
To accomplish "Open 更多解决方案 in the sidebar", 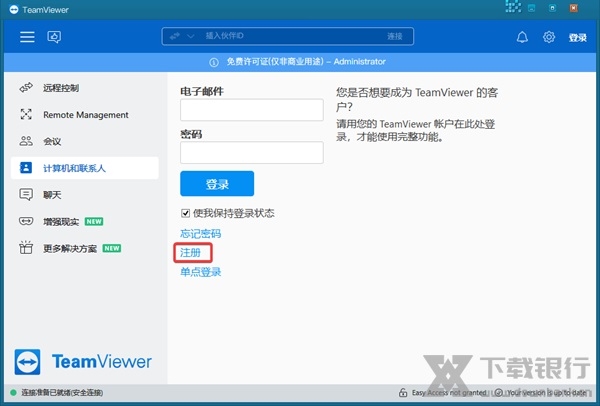I will click(85, 248).
